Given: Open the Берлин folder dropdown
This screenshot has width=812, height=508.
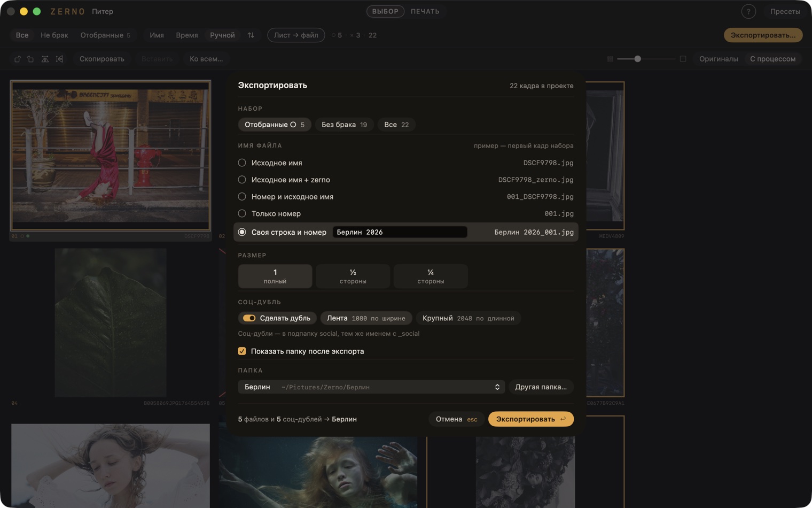Looking at the screenshot, I should (x=371, y=387).
